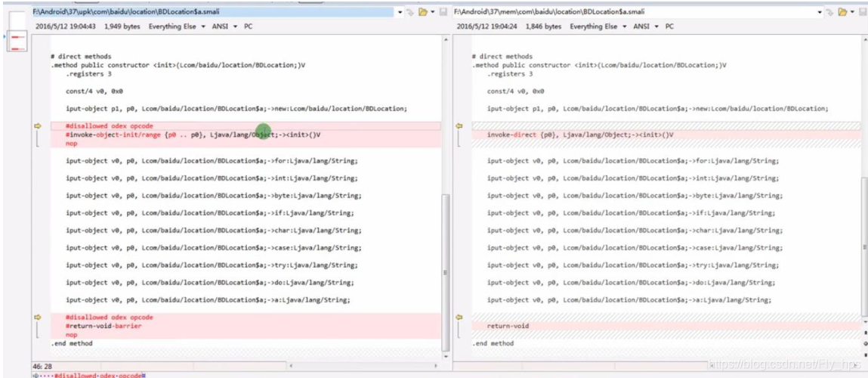Image resolution: width=868 pixels, height=378 pixels.
Task: Click right iput-object line ending '->case:Ljava/lang/String;'
Action: pyautogui.click(x=635, y=248)
